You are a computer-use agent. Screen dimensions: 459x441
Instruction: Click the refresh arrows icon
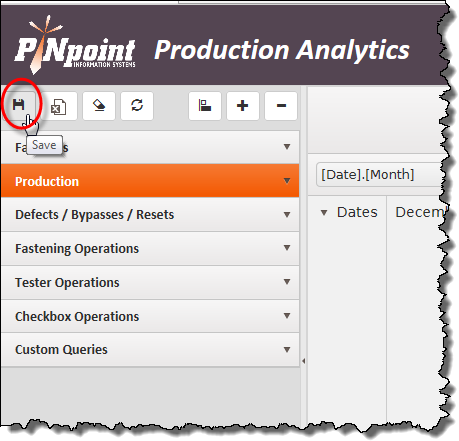137,106
